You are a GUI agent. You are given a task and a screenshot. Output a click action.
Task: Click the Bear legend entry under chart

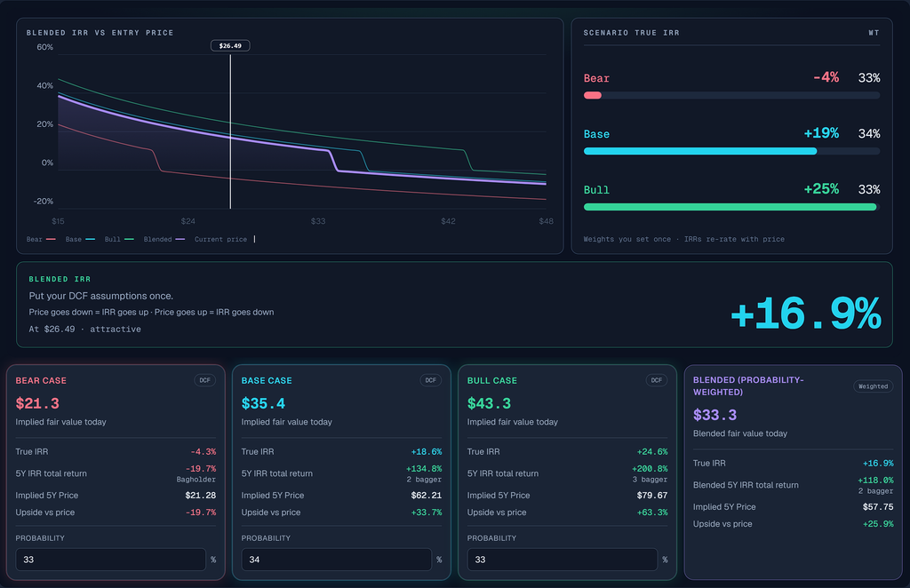pyautogui.click(x=41, y=239)
